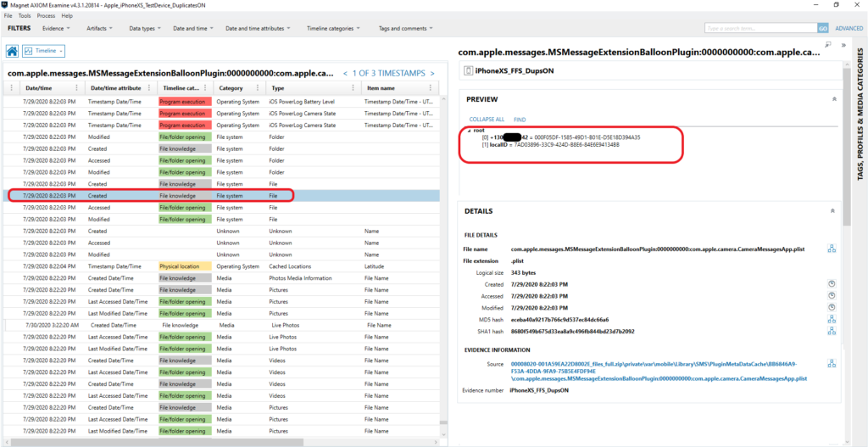
Task: Select the Cached Locations Latitude row
Action: tap(221, 266)
